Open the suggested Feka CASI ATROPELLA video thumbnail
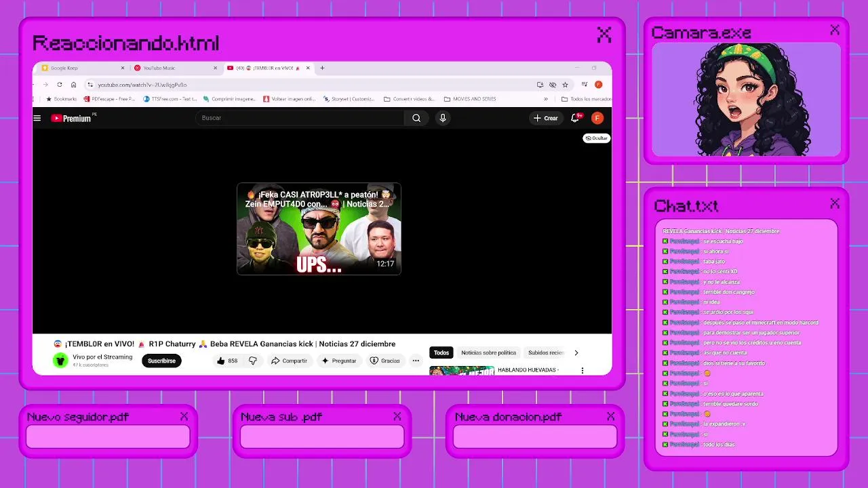The width and height of the screenshot is (868, 488). (319, 229)
